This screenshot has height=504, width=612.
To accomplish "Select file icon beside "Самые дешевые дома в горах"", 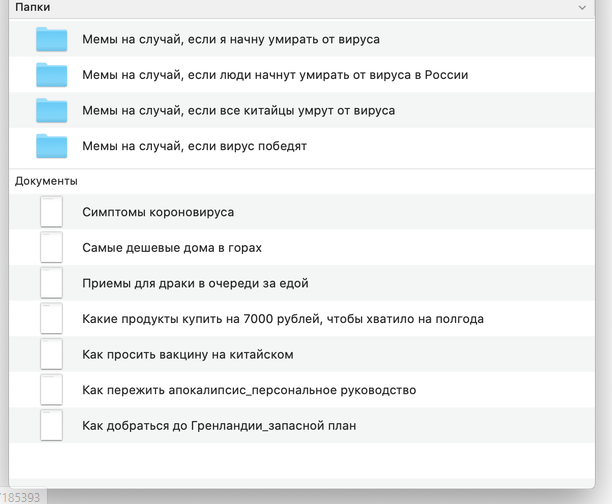I will tap(51, 247).
